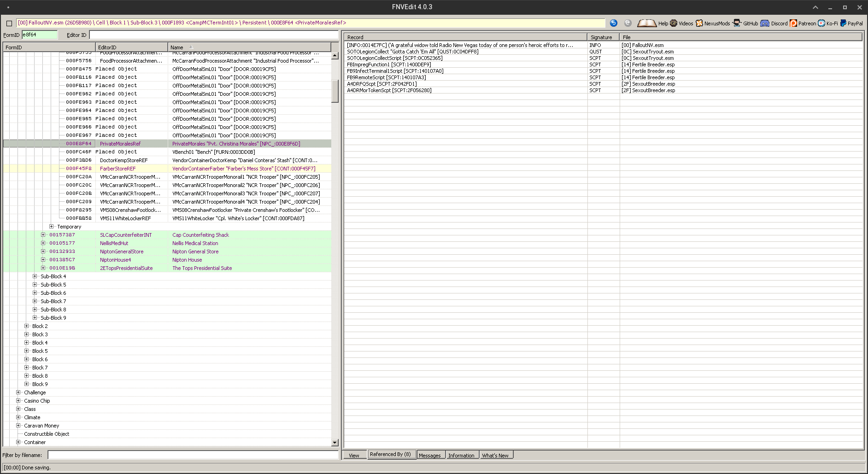Expand the Climate group
The height and width of the screenshot is (474, 868).
(x=18, y=417)
